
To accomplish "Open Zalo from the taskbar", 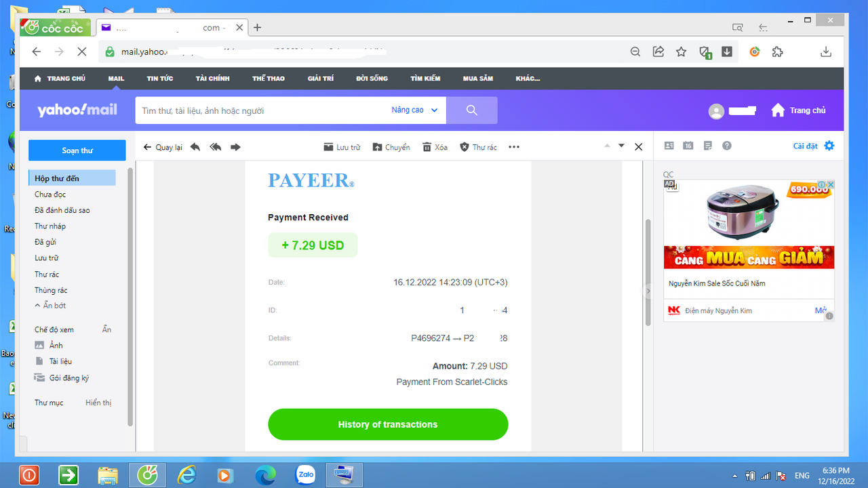I will [x=306, y=475].
